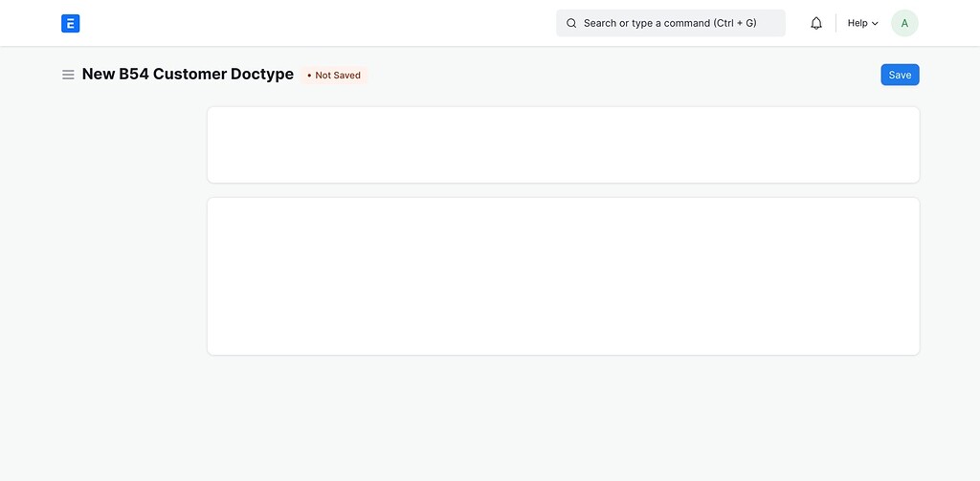Save the new B54 Customer Doctype

pos(900,75)
